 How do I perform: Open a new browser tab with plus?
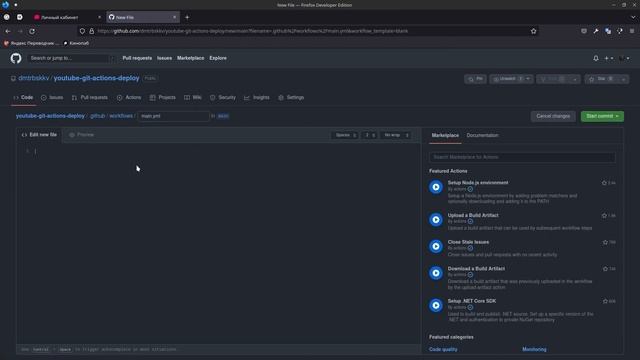click(x=187, y=17)
